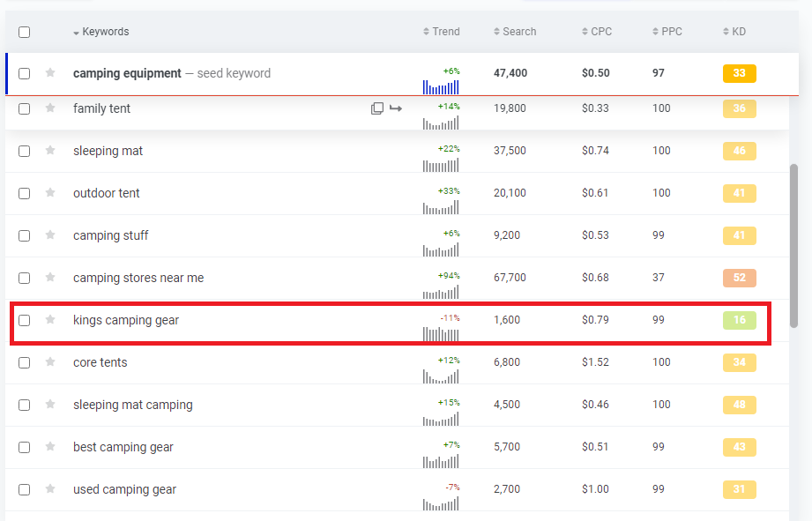This screenshot has width=812, height=521.
Task: Star the sleeping mat camping keyword
Action: 50,404
